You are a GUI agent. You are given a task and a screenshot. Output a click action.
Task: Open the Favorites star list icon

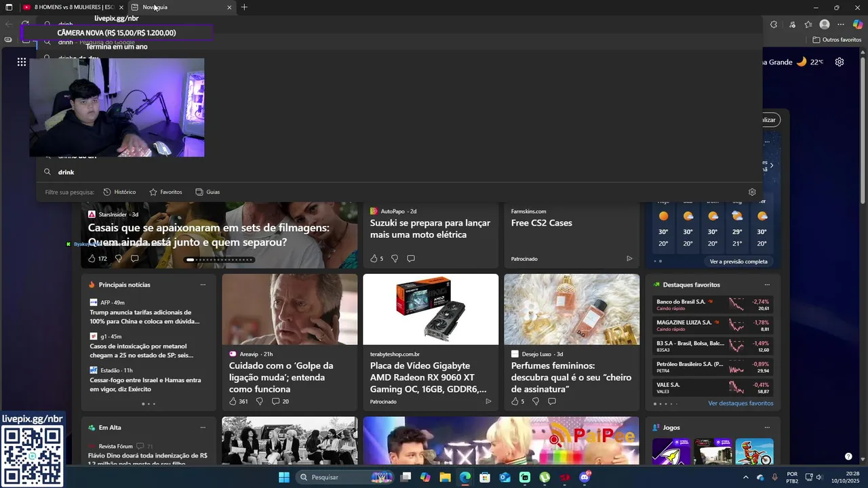808,24
